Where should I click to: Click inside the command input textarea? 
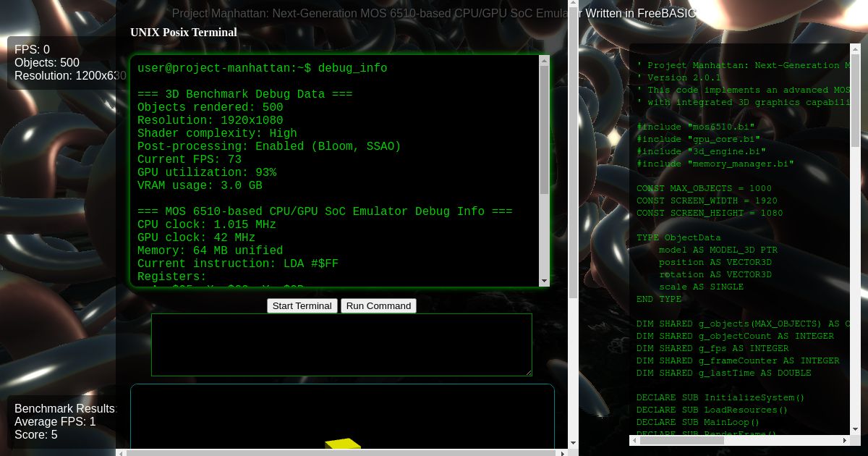coord(340,345)
